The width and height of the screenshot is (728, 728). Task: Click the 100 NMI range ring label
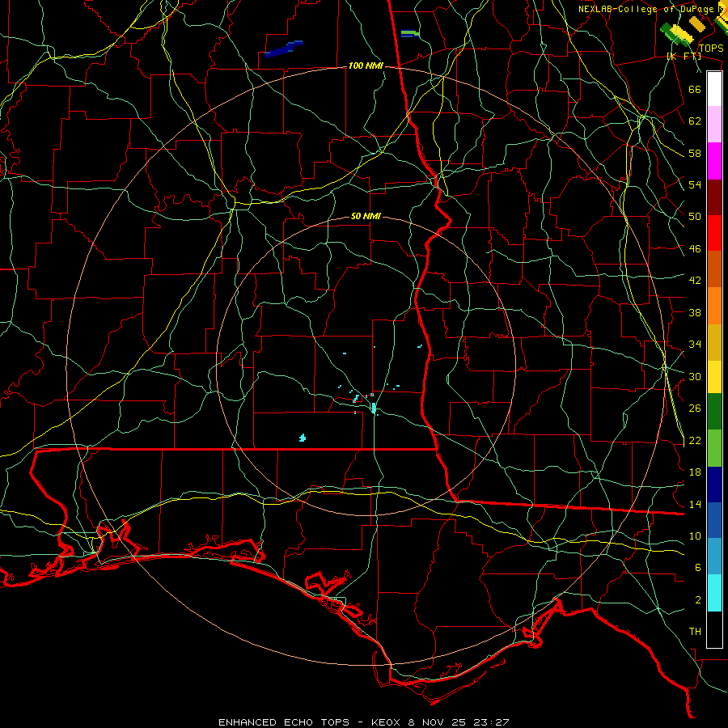pyautogui.click(x=366, y=66)
